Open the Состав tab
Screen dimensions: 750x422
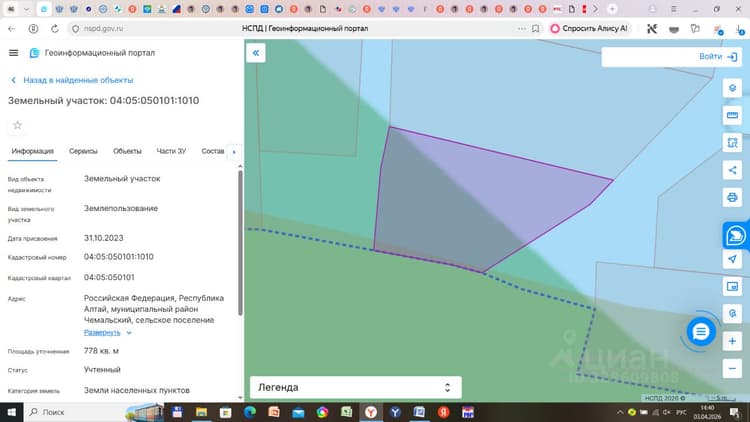213,151
